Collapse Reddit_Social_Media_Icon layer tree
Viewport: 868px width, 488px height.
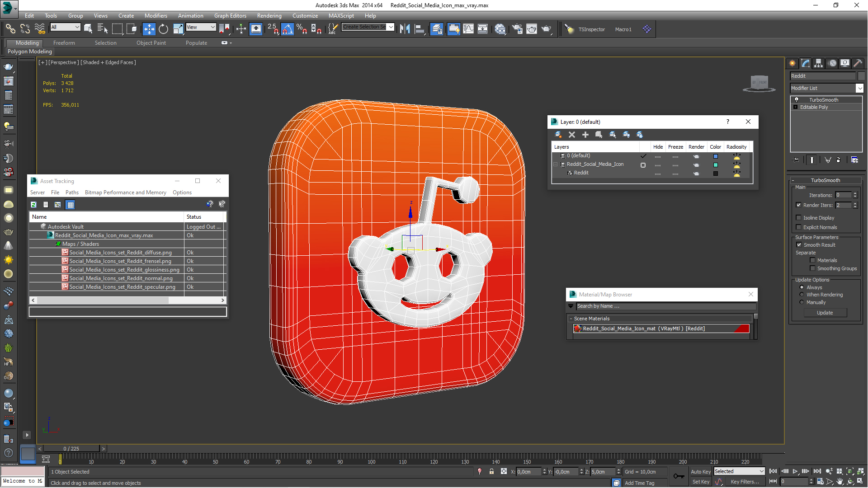coord(556,164)
